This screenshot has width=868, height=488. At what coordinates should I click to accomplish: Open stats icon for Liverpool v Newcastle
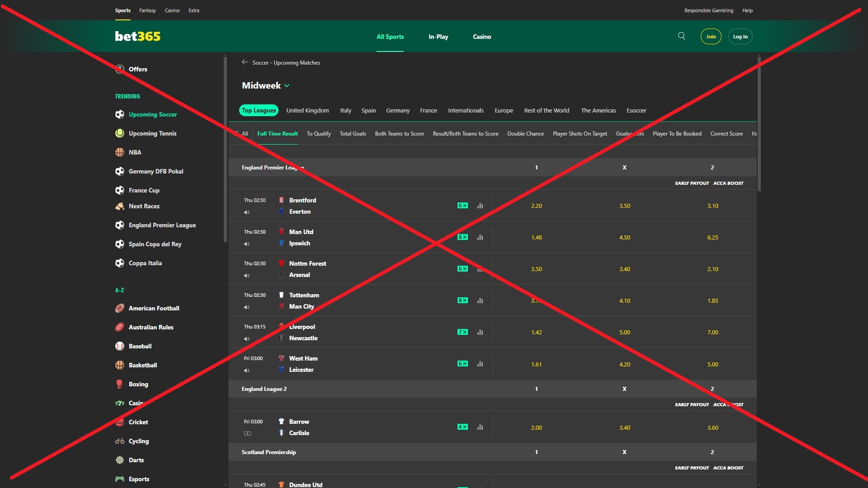coord(480,332)
